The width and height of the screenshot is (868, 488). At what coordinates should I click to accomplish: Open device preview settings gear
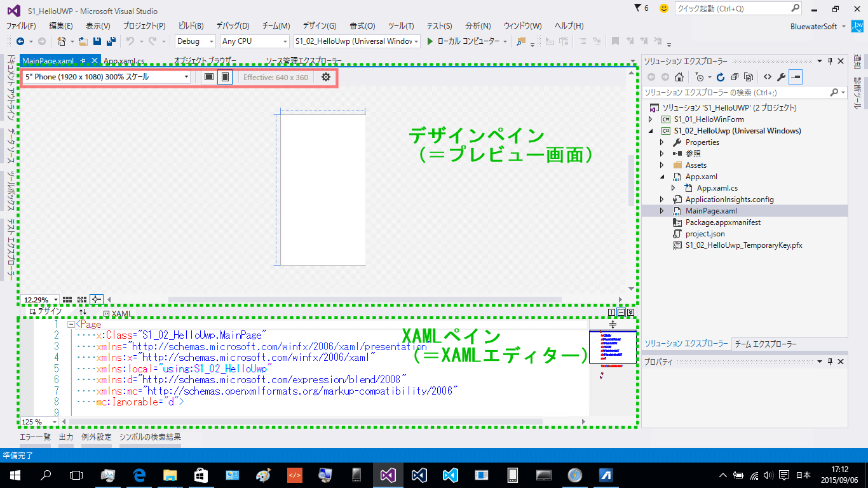326,77
